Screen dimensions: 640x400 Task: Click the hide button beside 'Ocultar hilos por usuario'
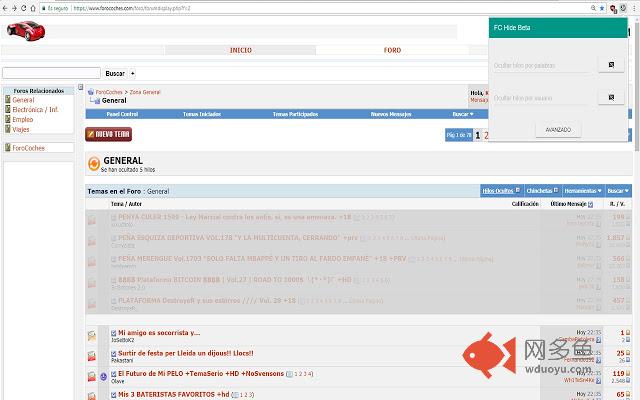[x=611, y=98]
